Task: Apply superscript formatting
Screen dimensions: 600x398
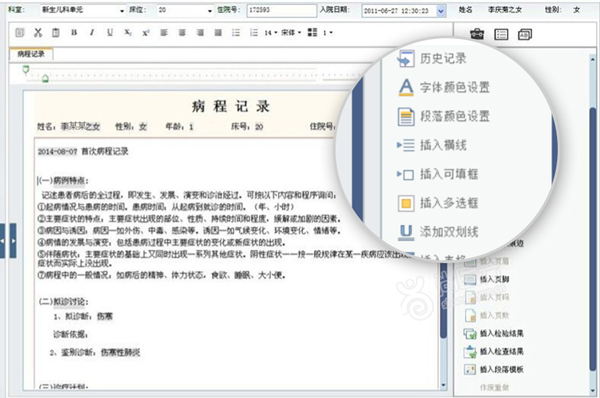Action: (x=146, y=33)
